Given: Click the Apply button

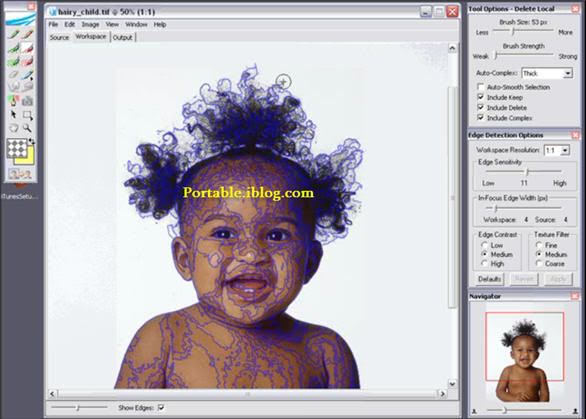Looking at the screenshot, I should 558,279.
